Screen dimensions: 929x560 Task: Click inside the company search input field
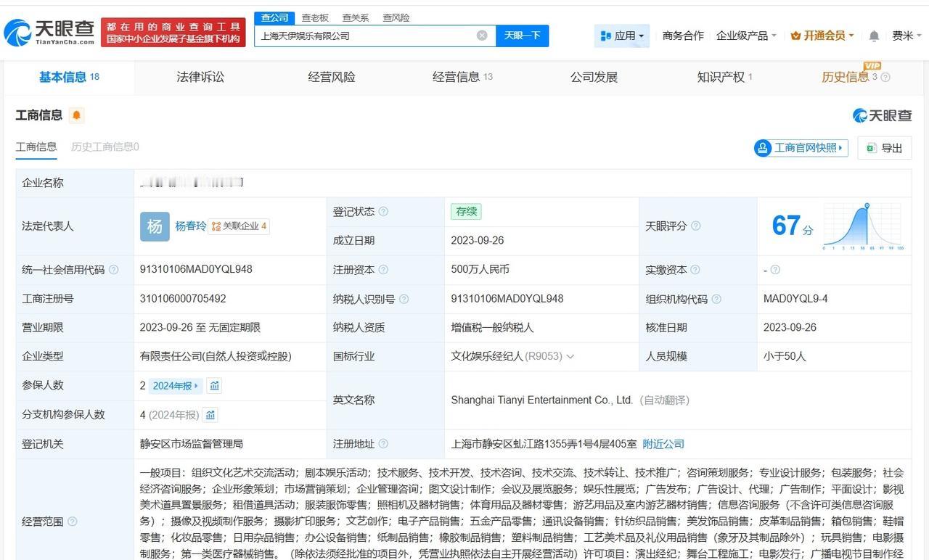click(363, 35)
